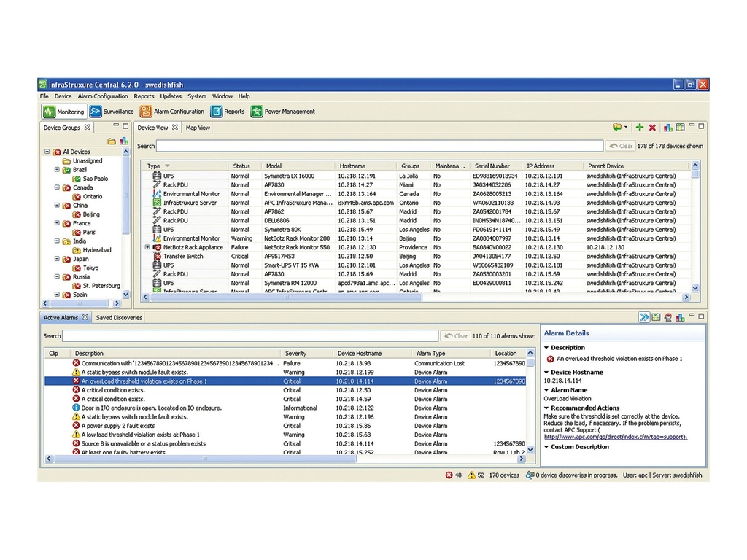Screen dimensions: 747x560
Task: Click the Clear button beside device search
Action: pos(620,145)
